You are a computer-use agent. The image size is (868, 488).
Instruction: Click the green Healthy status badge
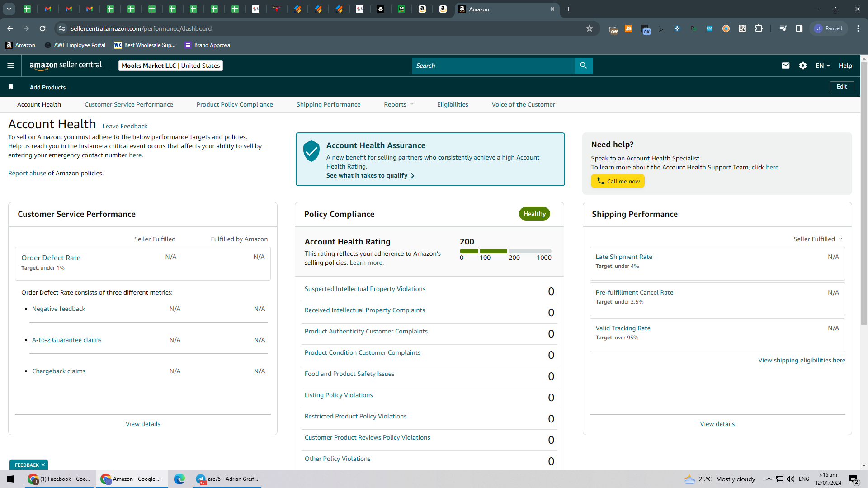click(x=534, y=214)
